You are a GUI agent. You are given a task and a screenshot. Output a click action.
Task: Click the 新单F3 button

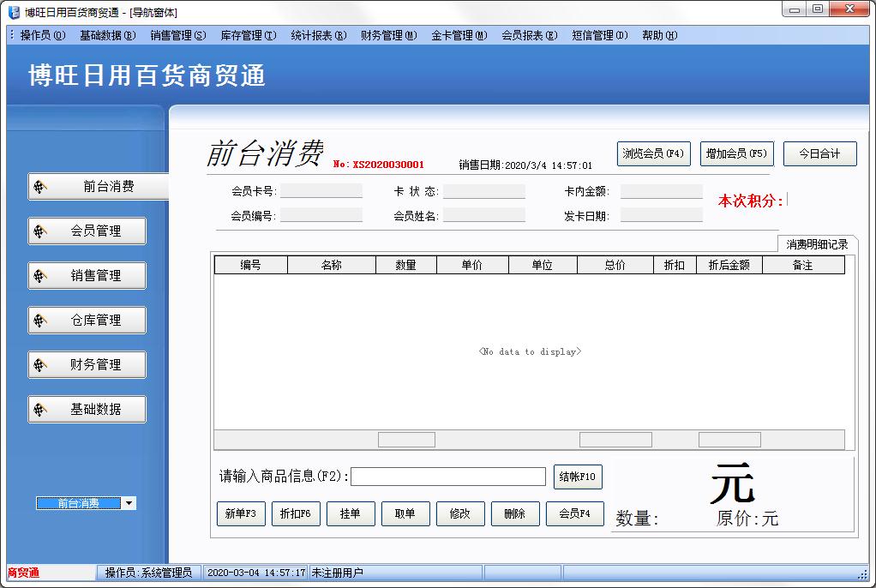pyautogui.click(x=241, y=513)
